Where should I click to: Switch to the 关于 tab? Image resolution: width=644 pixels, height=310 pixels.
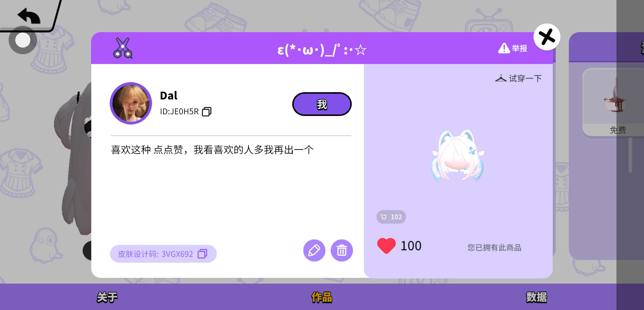point(107,297)
